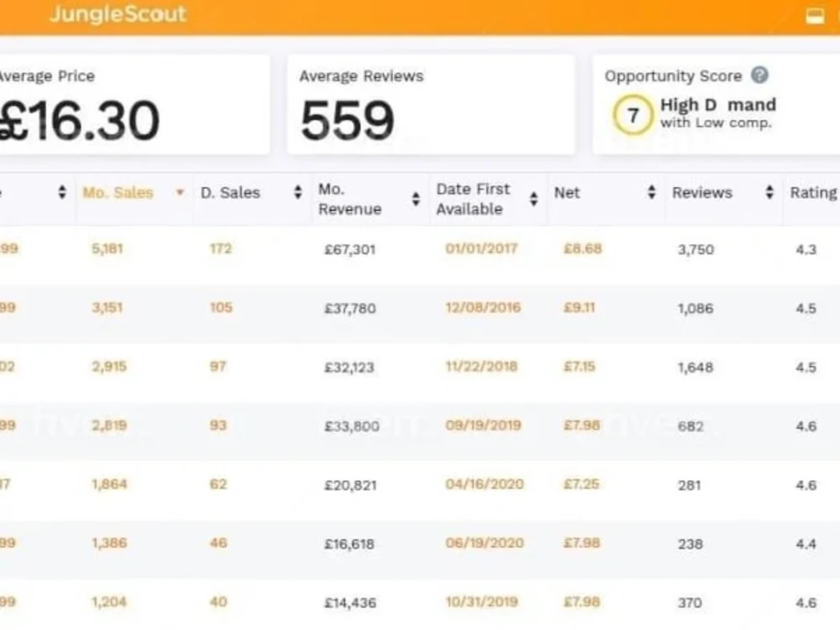Click the Average Reviews 559 card

(x=431, y=104)
